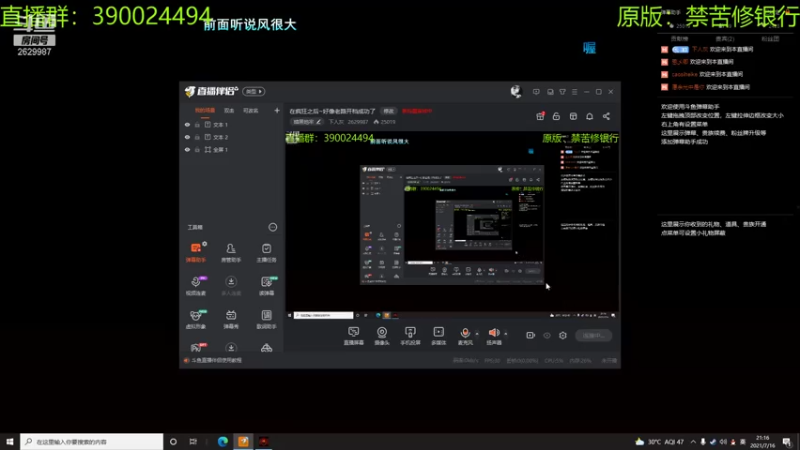Open Task View on taskbar
This screenshot has height=450, width=800.
[193, 442]
